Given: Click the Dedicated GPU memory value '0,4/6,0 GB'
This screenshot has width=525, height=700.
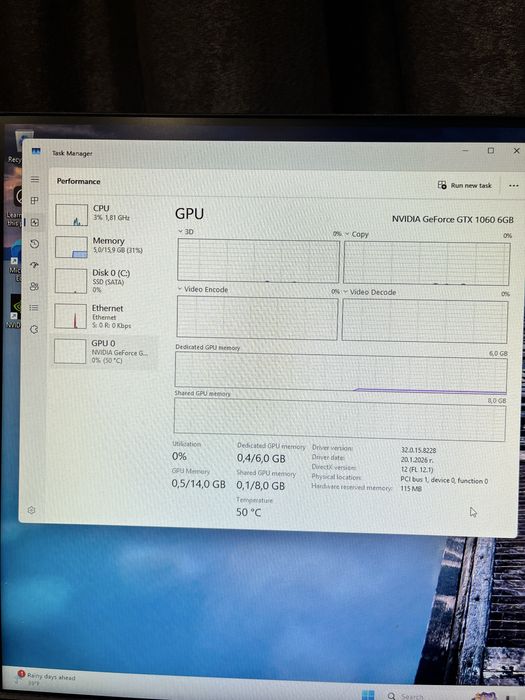Looking at the screenshot, I should pos(261,458).
